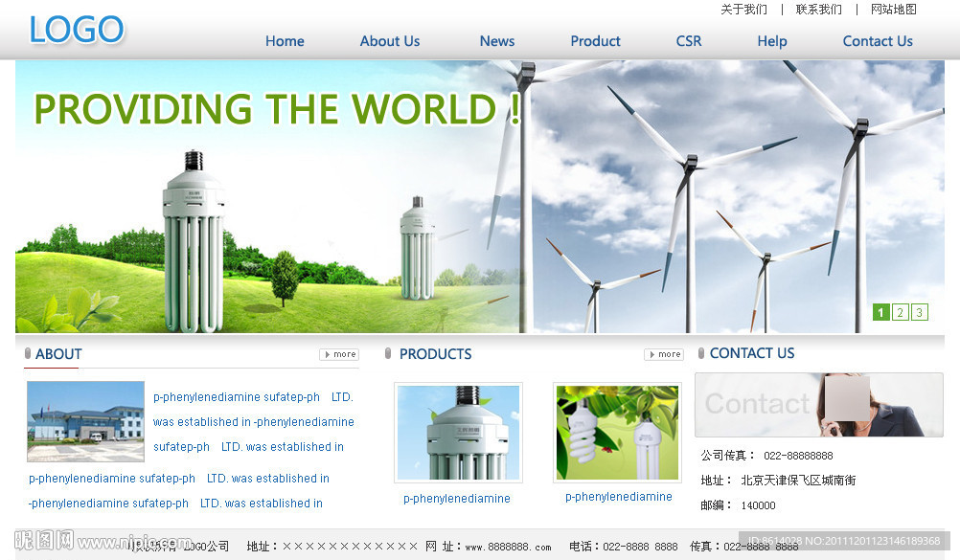Open the company building thumbnail
Image resolution: width=960 pixels, height=560 pixels.
click(85, 421)
